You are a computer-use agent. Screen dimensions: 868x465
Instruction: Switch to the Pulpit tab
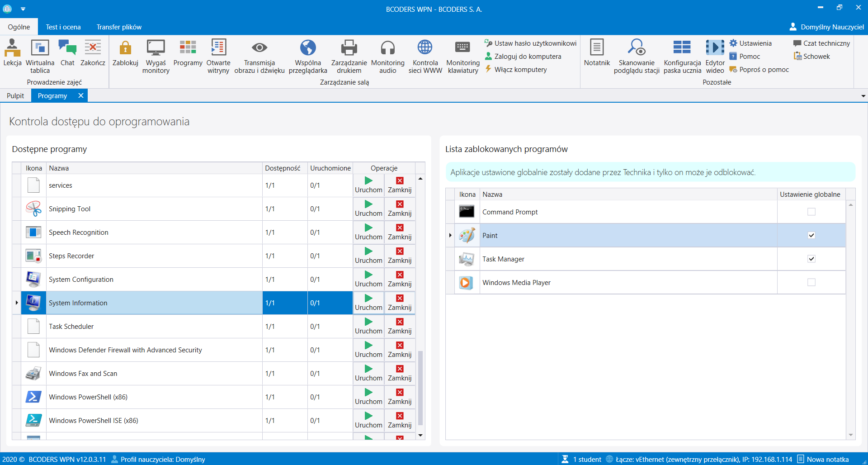(x=15, y=96)
